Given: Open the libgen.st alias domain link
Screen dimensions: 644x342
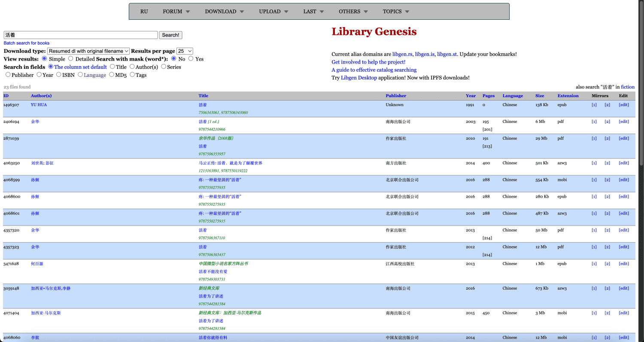Looking at the screenshot, I should pos(447,54).
